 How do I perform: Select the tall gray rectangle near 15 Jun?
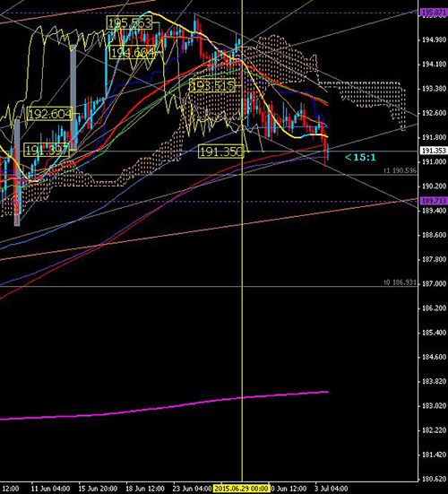(73, 97)
